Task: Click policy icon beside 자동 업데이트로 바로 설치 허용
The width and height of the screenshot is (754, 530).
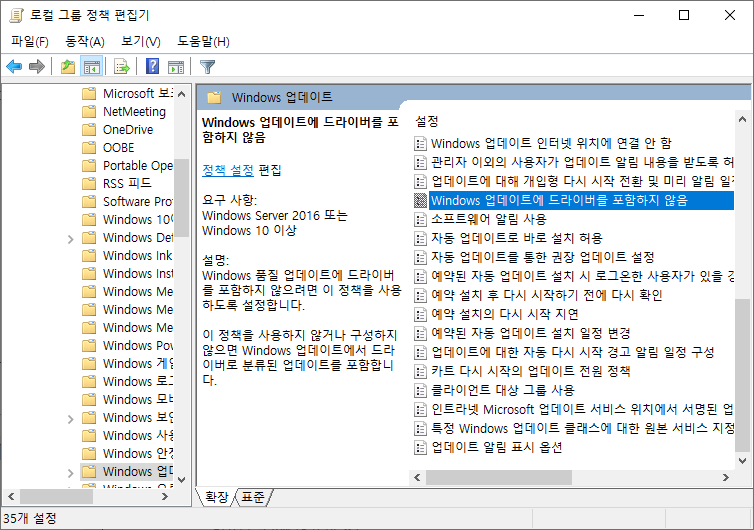Action: pos(420,238)
